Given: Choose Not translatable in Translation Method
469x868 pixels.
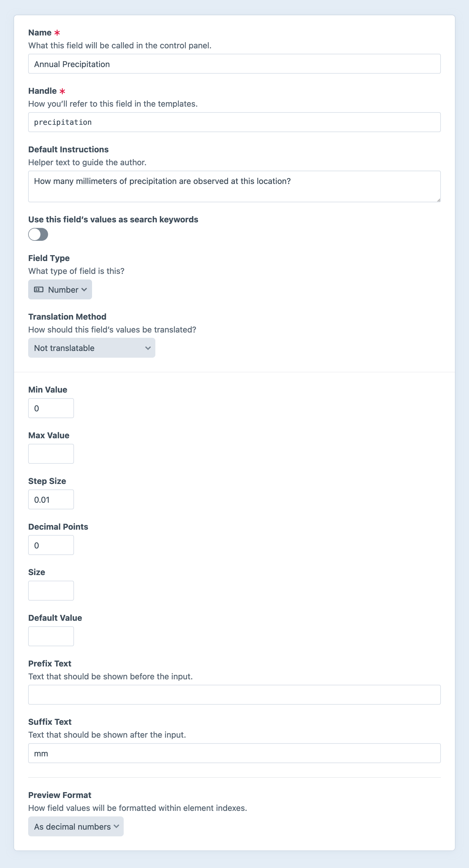Looking at the screenshot, I should tap(91, 347).
